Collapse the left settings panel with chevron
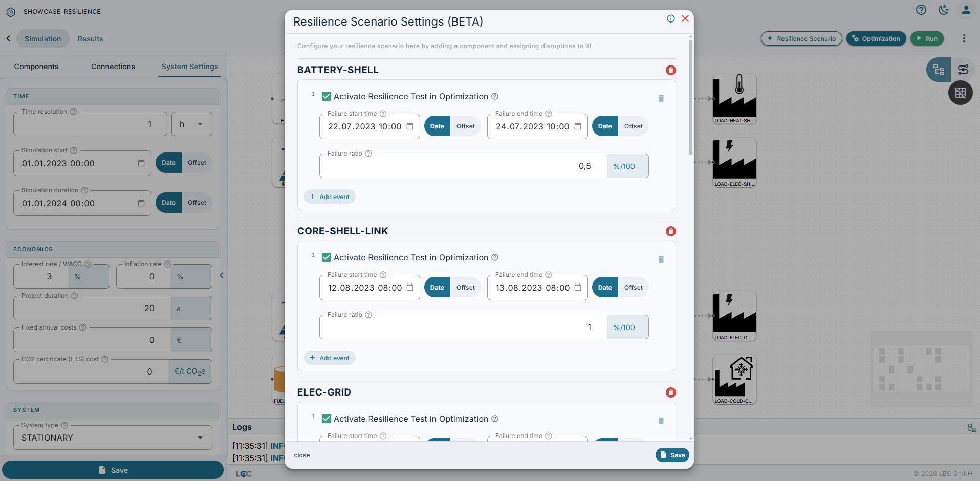The height and width of the screenshot is (481, 980). coord(222,275)
